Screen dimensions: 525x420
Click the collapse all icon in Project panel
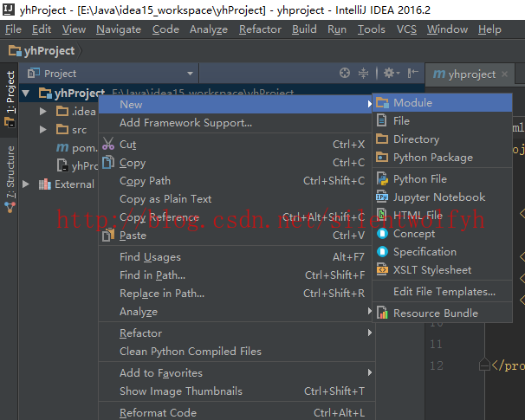tap(364, 74)
